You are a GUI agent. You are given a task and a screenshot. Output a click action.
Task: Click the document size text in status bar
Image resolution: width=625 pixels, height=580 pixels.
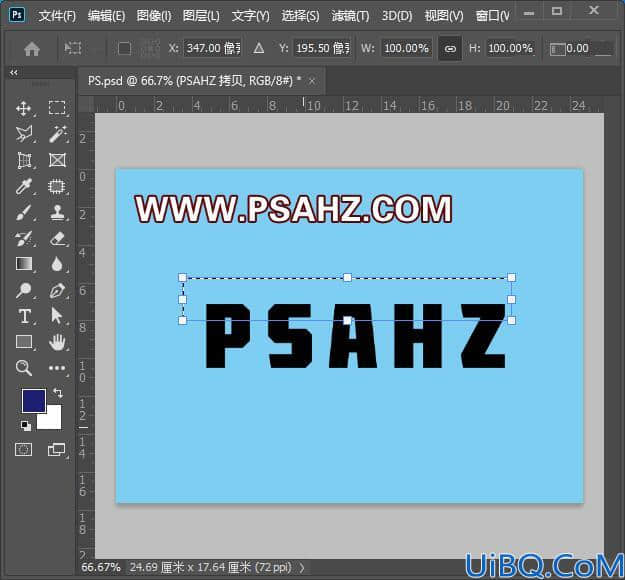[210, 567]
